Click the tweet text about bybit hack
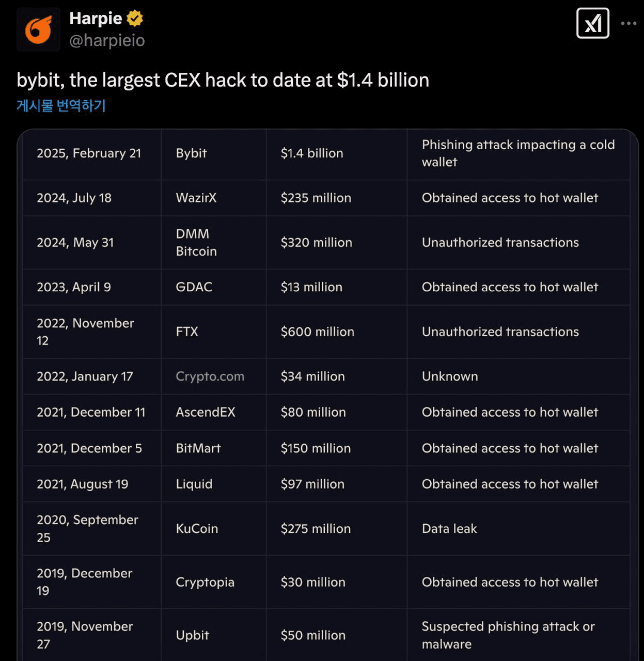Screen dimensions: 644x661 point(222,80)
